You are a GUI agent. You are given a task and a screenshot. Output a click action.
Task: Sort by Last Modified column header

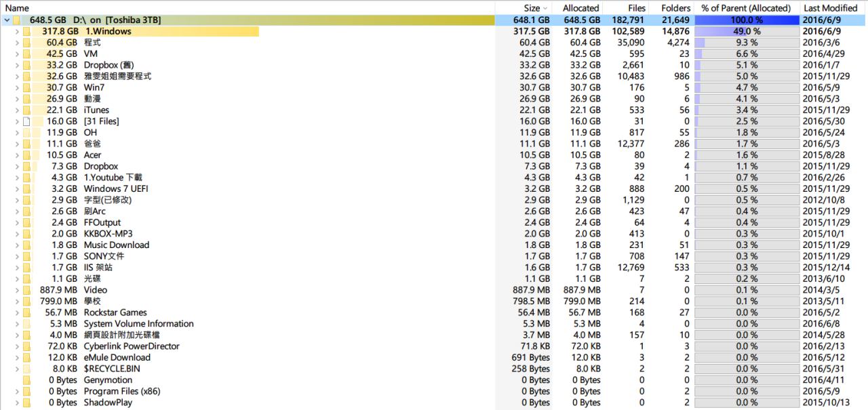[x=833, y=7]
